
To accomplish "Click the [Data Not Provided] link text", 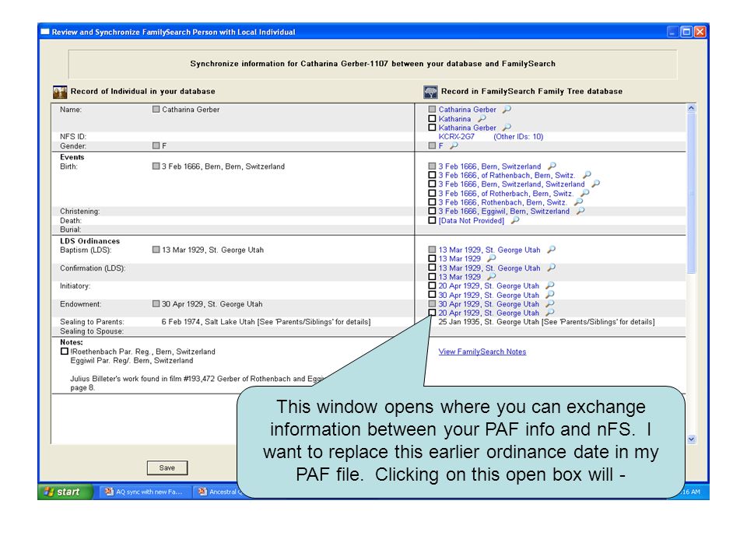I will coord(472,220).
